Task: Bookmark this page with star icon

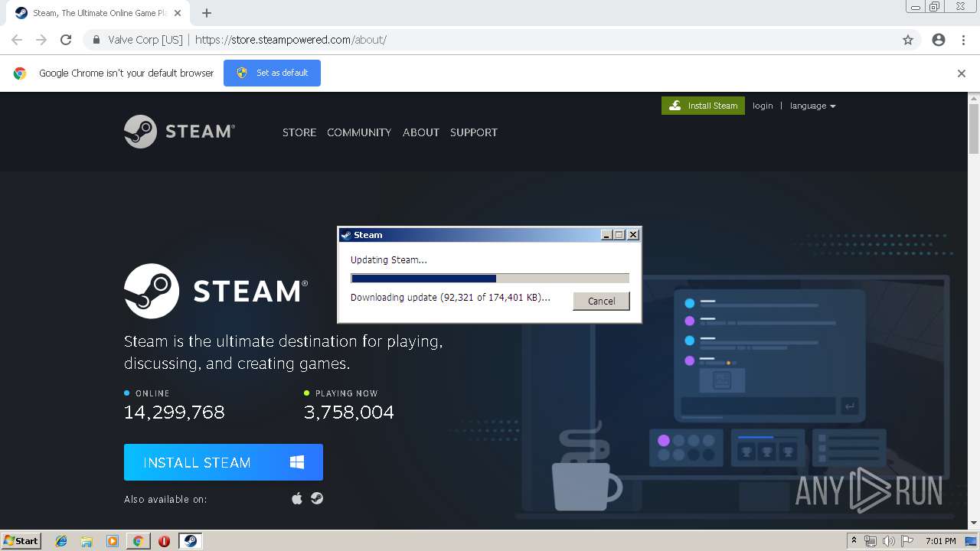Action: pyautogui.click(x=908, y=40)
